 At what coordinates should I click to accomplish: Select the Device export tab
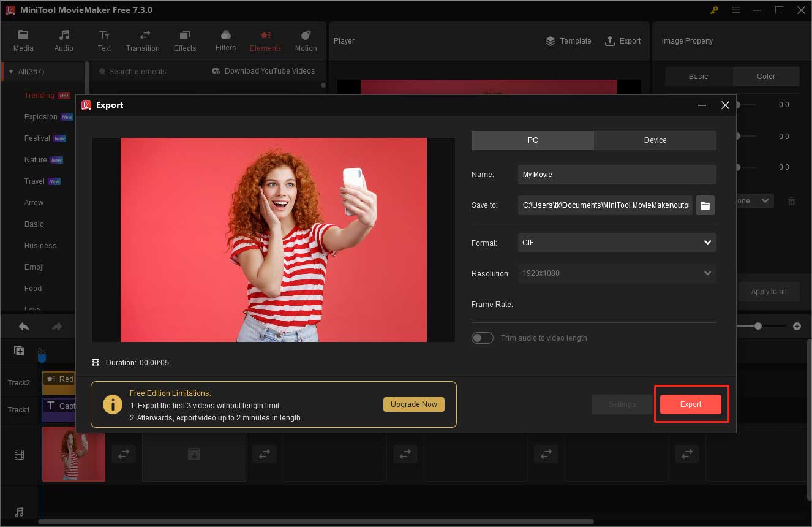655,140
